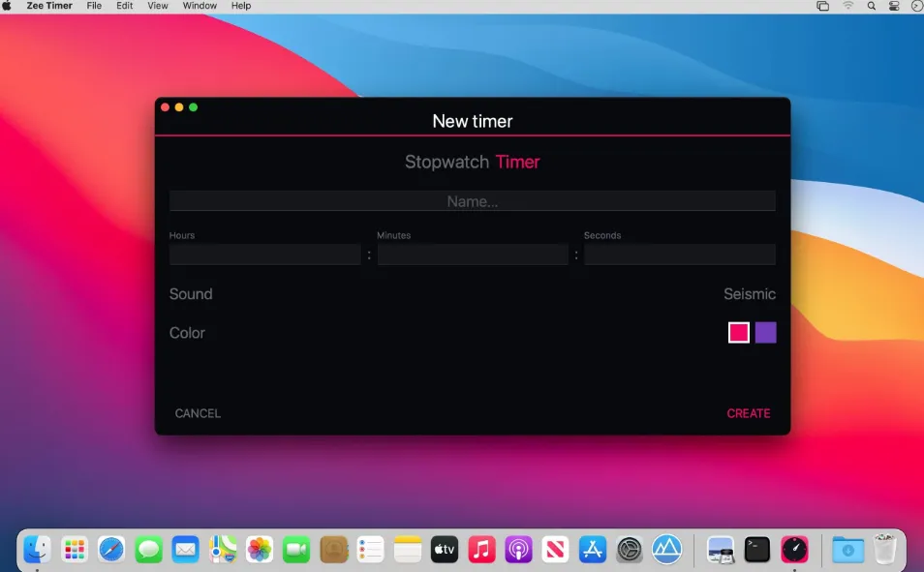Launch Apple TV from dock

tap(445, 549)
